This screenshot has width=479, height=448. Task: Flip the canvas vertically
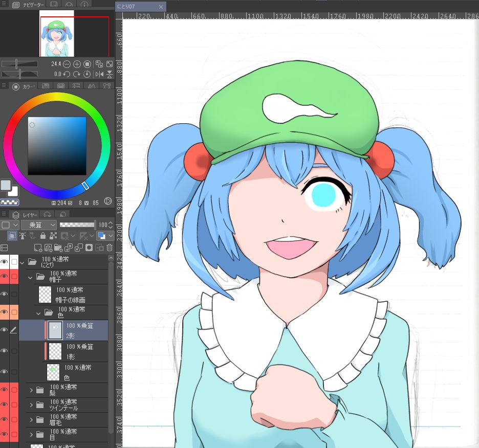[x=110, y=74]
